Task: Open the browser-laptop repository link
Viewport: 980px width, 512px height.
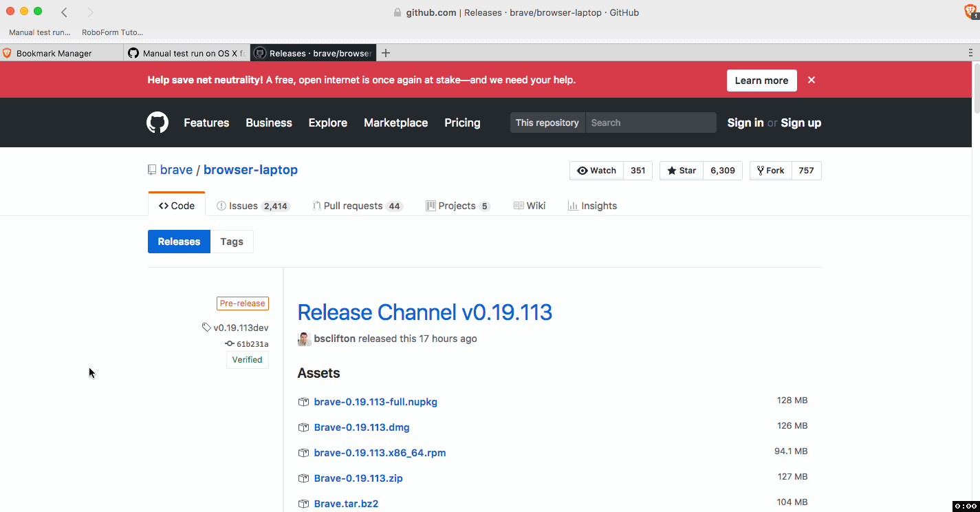Action: click(250, 170)
